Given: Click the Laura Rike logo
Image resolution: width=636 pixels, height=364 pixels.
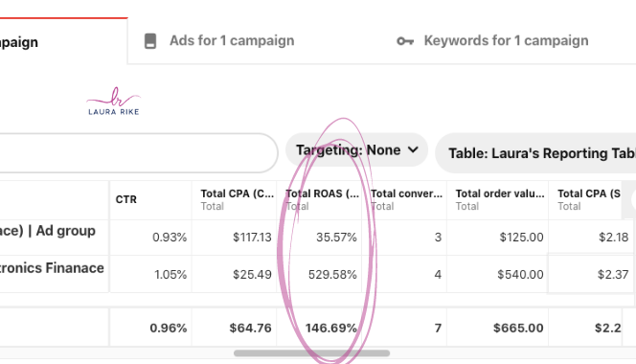Looking at the screenshot, I should click(114, 101).
